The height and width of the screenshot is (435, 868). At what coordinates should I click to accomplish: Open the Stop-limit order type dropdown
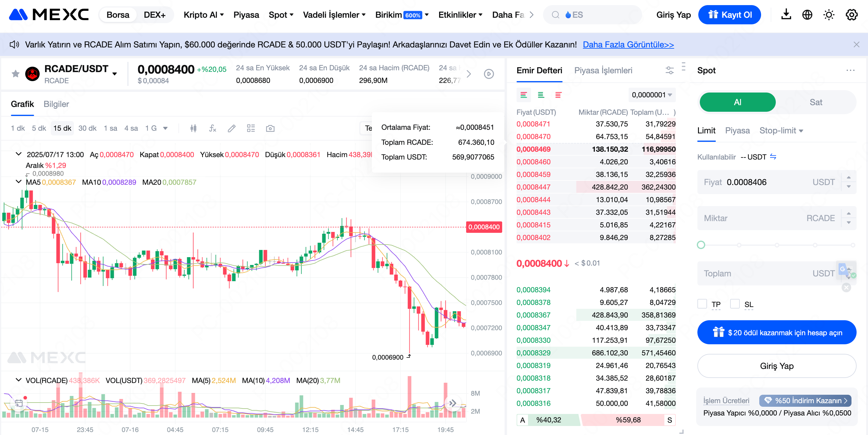(781, 131)
